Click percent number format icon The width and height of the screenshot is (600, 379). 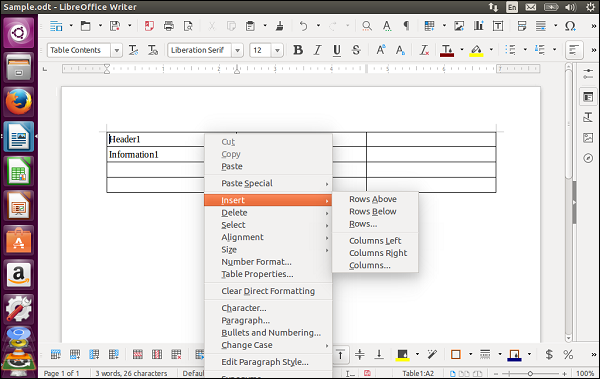(568, 354)
